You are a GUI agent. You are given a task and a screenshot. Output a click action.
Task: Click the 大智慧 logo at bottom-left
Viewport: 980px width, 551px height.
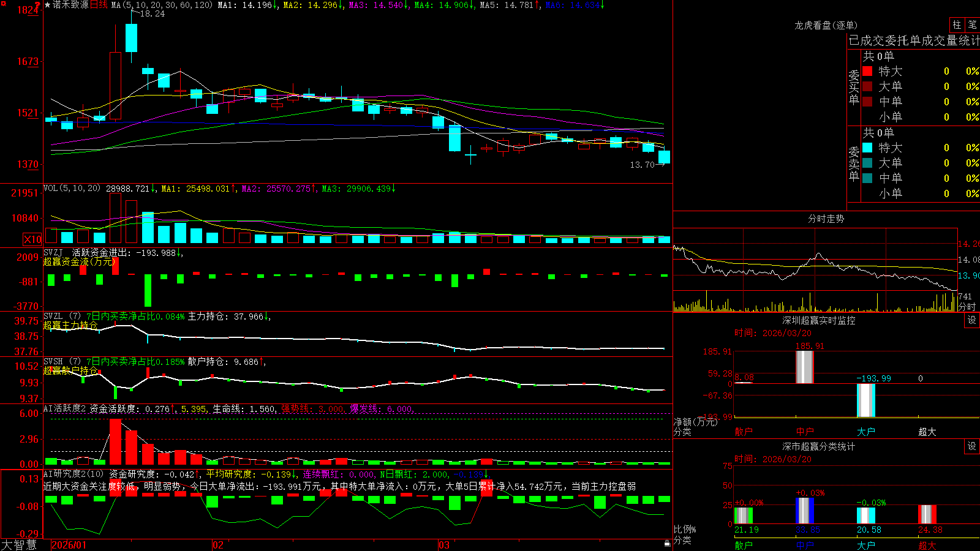(x=19, y=544)
